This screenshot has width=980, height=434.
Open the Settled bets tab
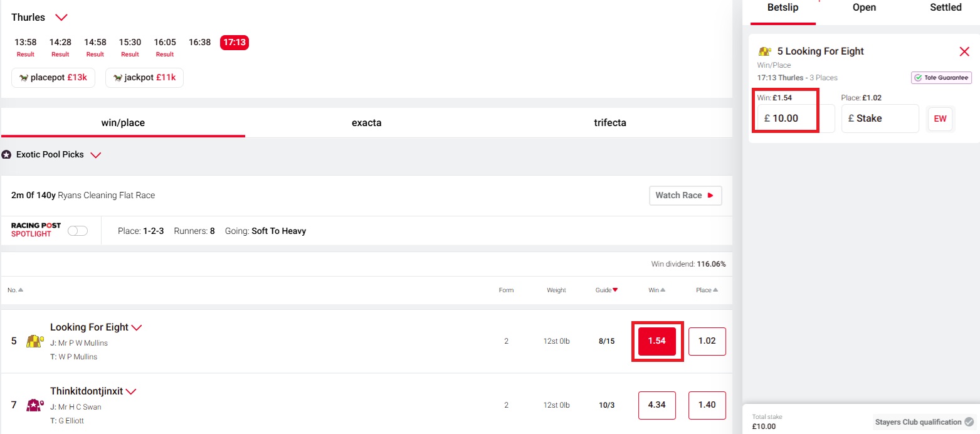[x=946, y=8]
